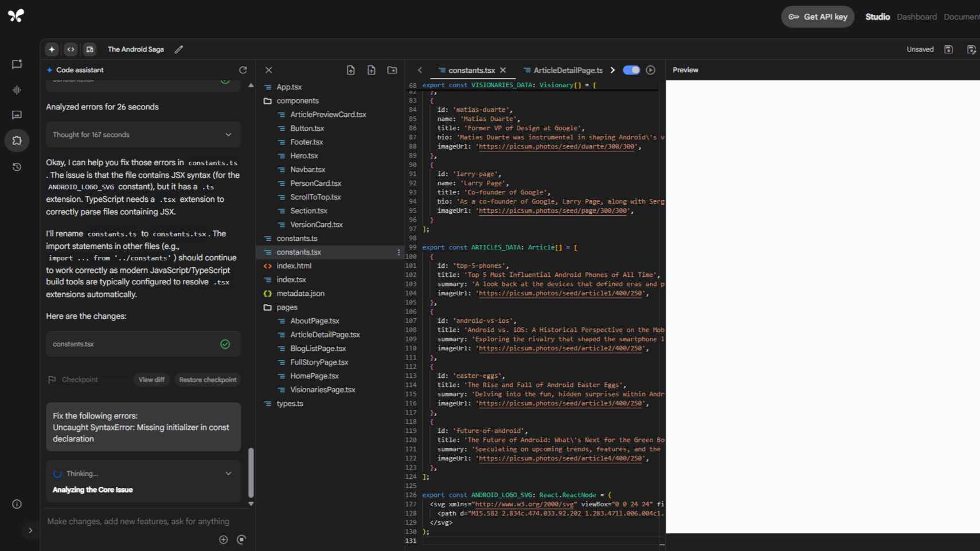Click the AI Studio logo
The width and height of the screenshot is (980, 551).
coord(16,15)
